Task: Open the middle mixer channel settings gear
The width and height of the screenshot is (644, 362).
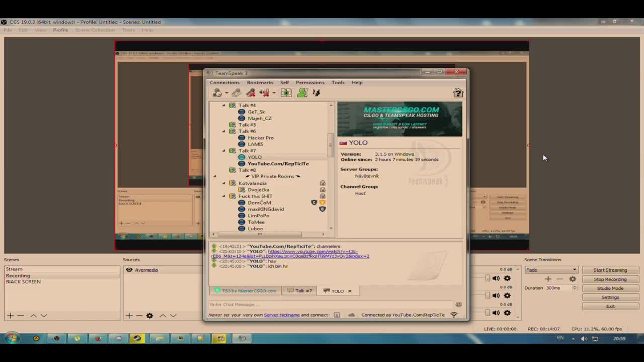Action: (x=507, y=295)
